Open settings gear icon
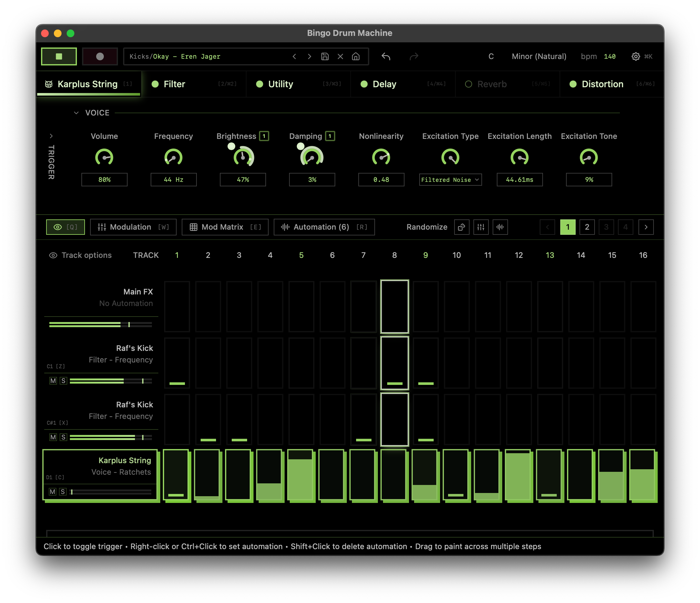The image size is (700, 603). (636, 56)
